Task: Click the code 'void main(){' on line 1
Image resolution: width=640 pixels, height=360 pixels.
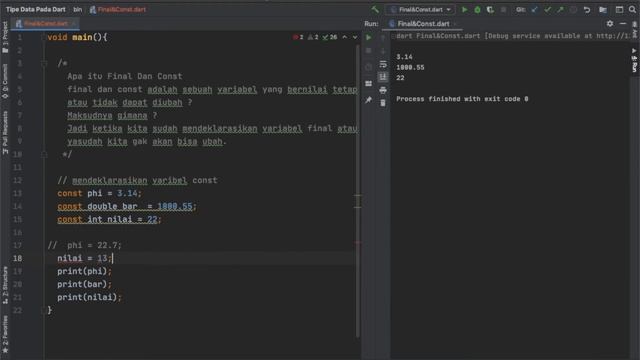Action: [x=77, y=37]
